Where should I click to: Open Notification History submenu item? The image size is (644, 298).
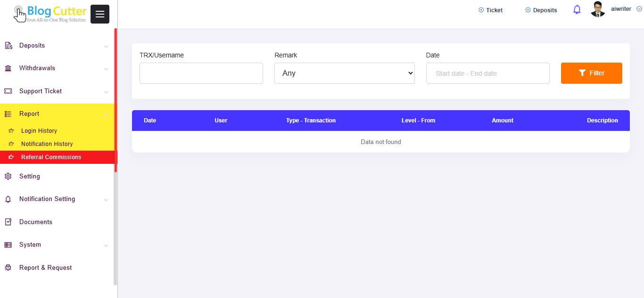pos(47,144)
